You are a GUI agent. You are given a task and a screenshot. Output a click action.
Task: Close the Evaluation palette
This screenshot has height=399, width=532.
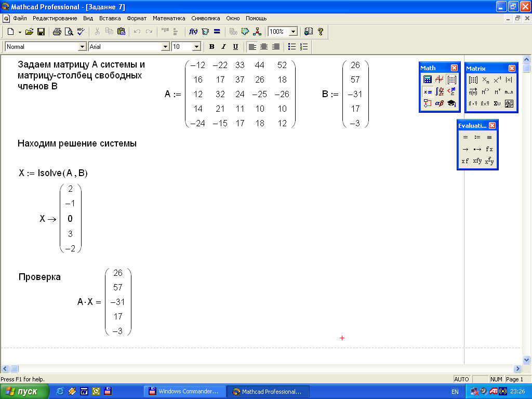click(493, 126)
